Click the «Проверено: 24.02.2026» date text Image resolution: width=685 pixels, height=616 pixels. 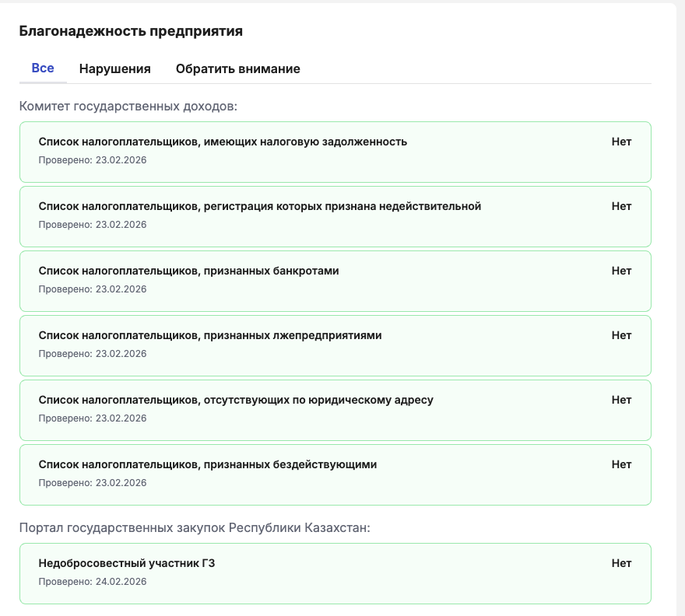[x=93, y=581]
